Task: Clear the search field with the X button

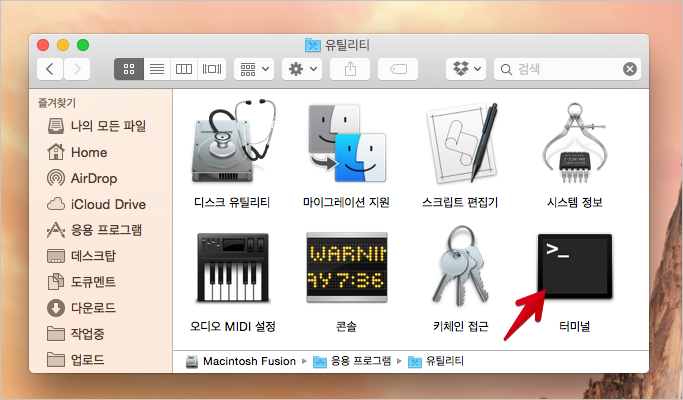Action: 630,69
